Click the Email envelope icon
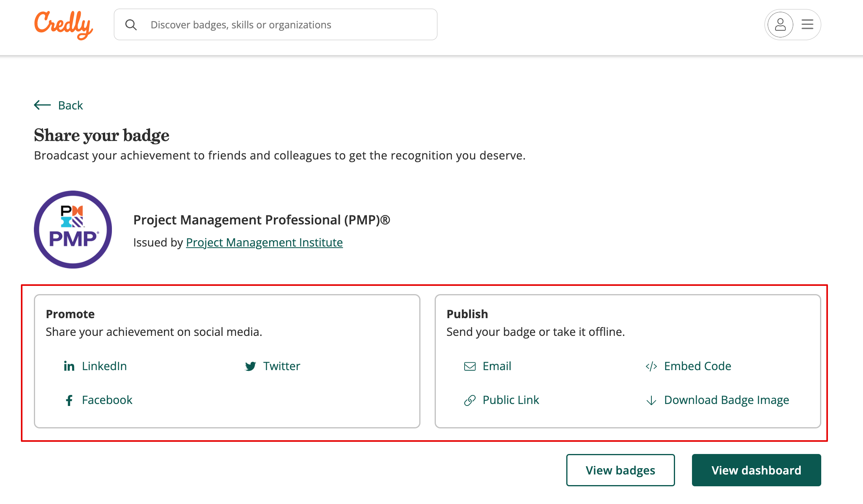This screenshot has width=863, height=504. pos(470,366)
